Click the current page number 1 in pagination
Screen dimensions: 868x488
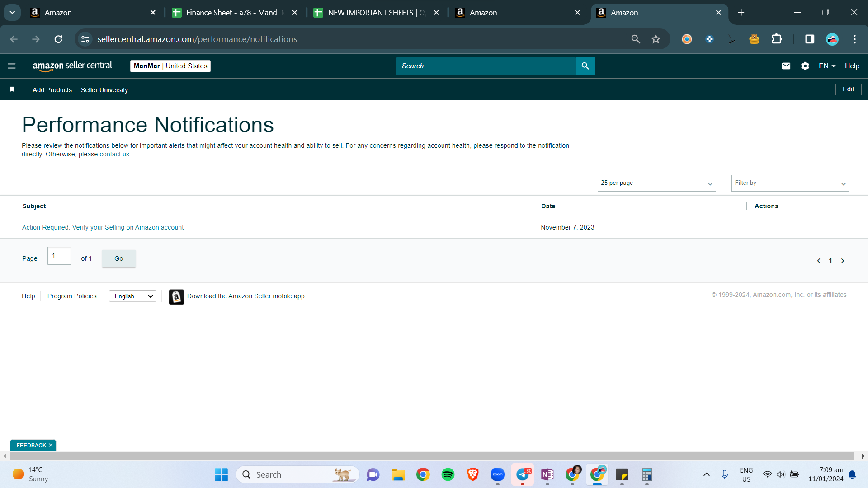click(x=830, y=260)
